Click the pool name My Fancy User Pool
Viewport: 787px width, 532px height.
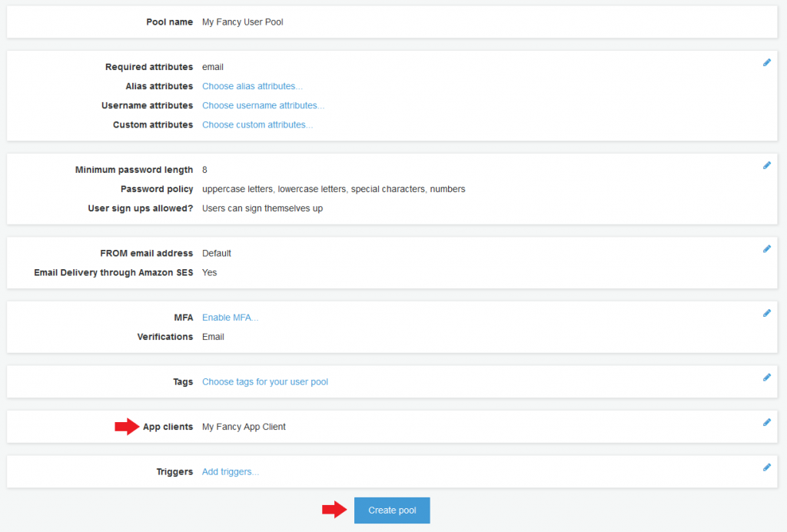tap(242, 22)
